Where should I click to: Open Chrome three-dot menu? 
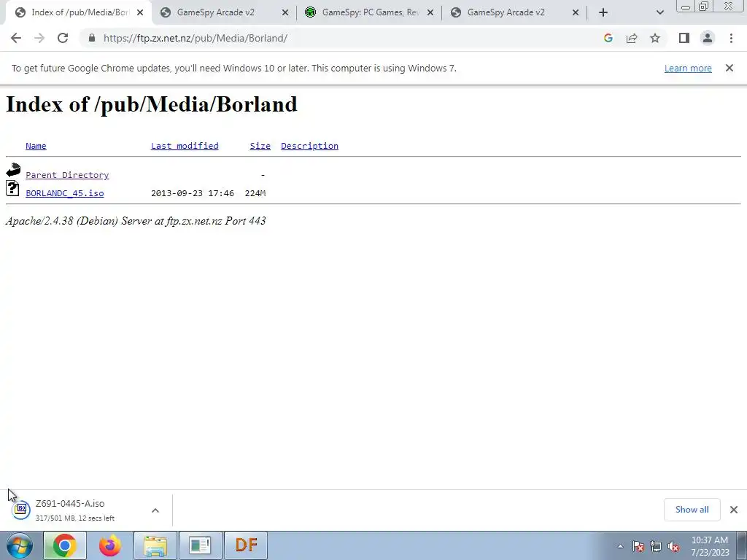coord(731,38)
